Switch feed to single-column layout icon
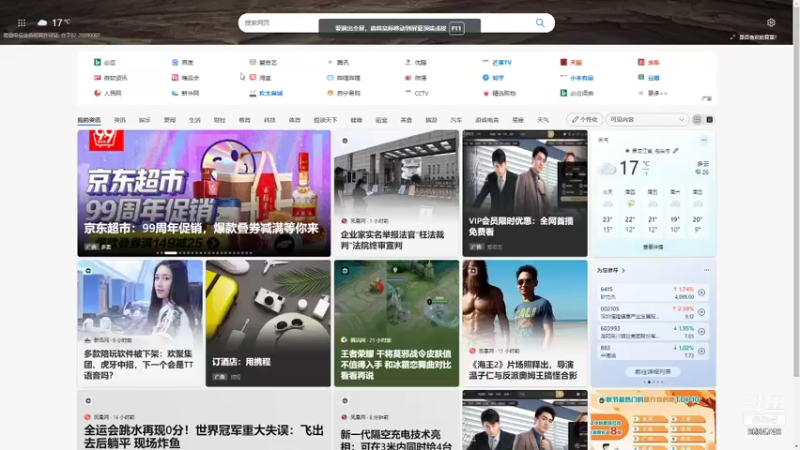Image resolution: width=800 pixels, height=450 pixels. (710, 119)
